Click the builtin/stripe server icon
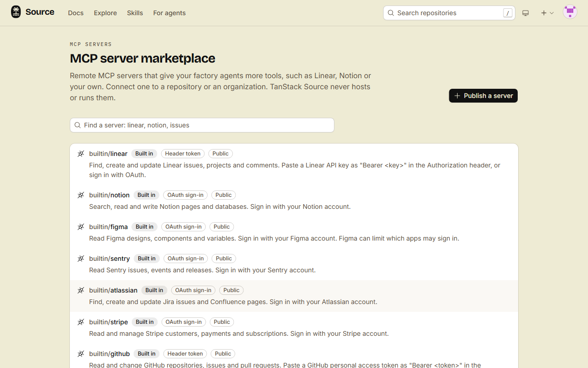Viewport: 588px width, 368px height. pyautogui.click(x=81, y=322)
